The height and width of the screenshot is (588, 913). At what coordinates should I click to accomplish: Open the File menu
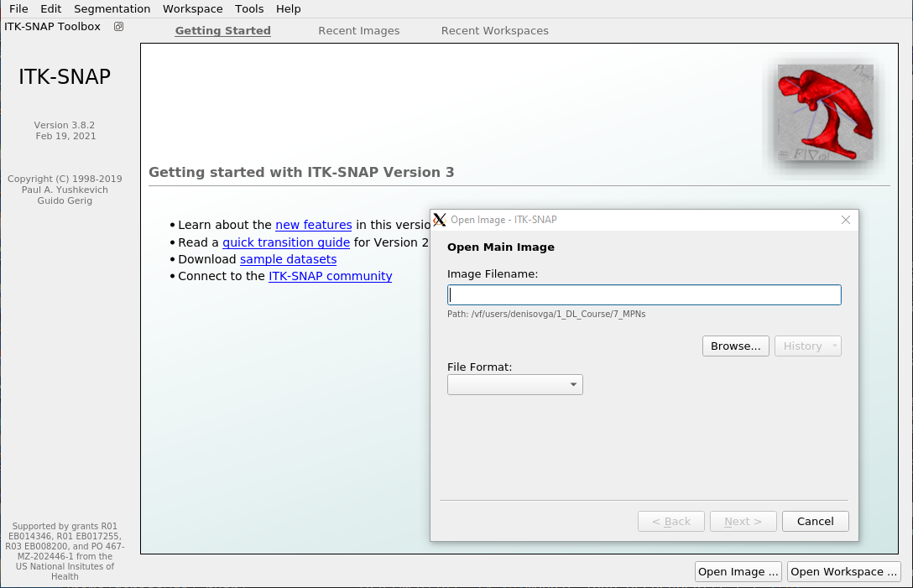18,8
